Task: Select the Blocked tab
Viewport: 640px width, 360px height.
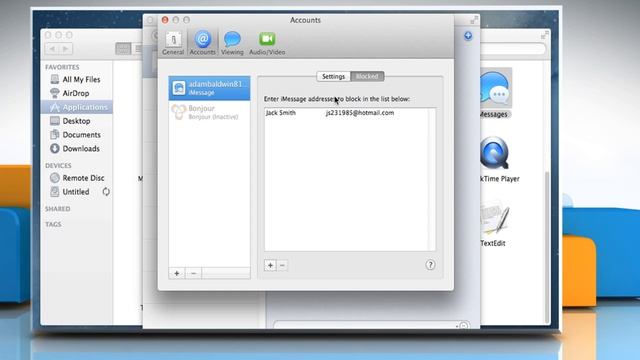Action: 367,76
